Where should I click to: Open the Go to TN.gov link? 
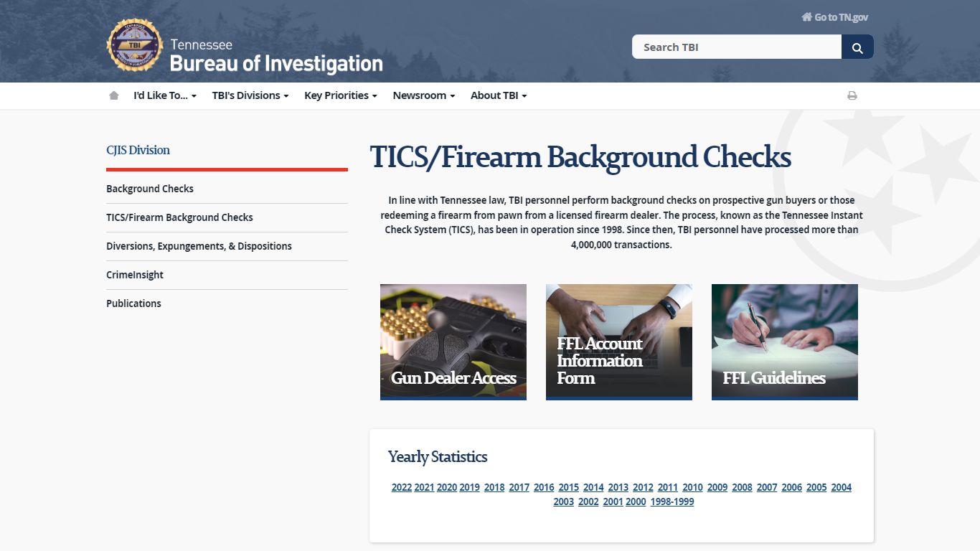pyautogui.click(x=835, y=17)
